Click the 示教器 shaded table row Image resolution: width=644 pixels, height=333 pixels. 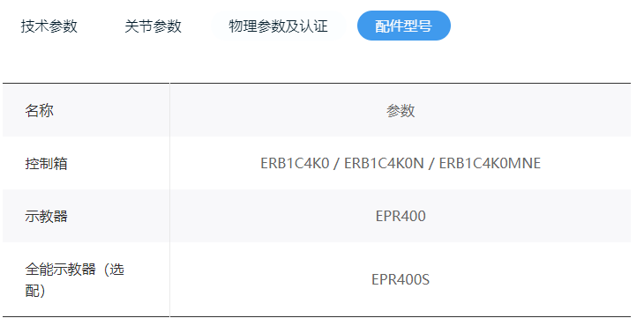coord(317,216)
